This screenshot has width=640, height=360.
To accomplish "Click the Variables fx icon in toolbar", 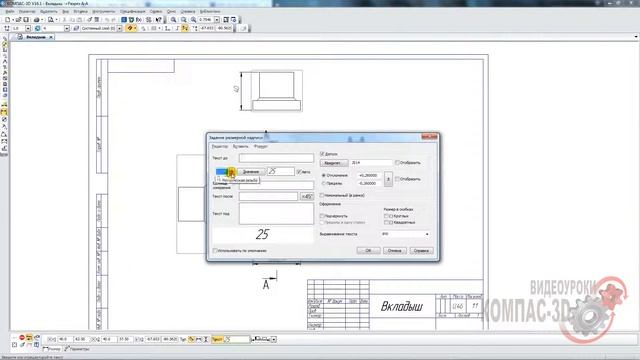I will click(139, 20).
